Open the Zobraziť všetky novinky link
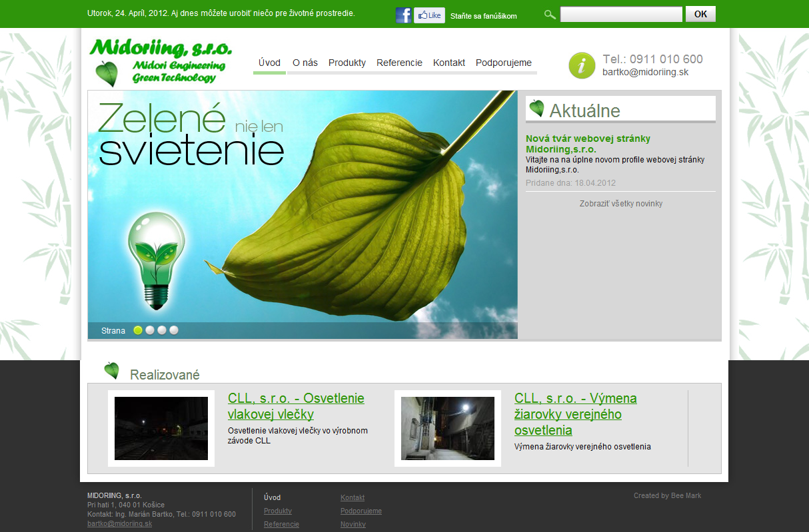The width and height of the screenshot is (809, 532). coord(620,204)
